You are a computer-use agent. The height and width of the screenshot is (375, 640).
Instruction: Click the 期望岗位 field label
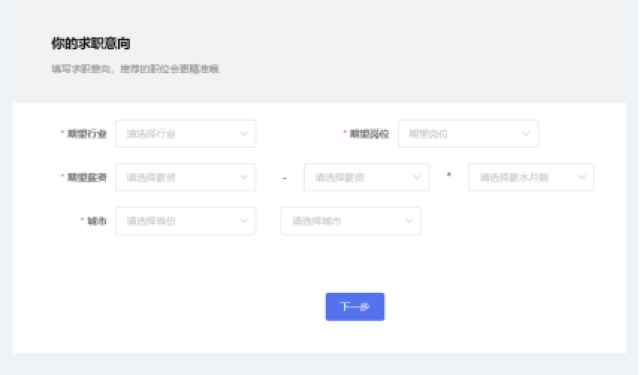pos(369,134)
